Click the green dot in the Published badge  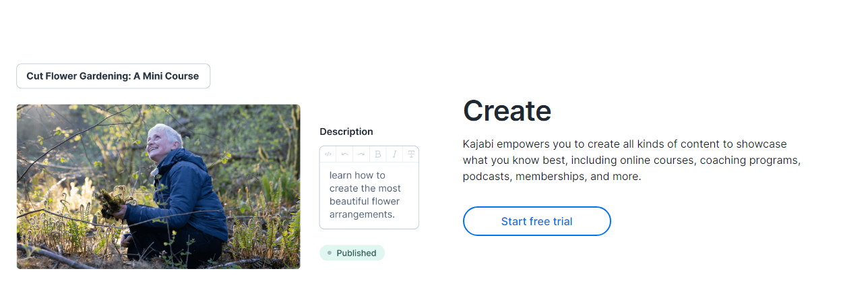pos(330,253)
